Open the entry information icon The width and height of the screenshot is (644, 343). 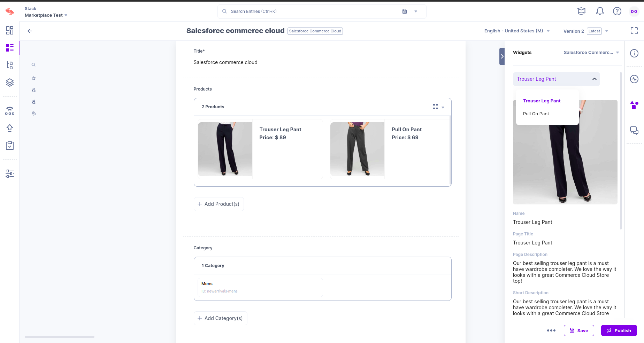[x=634, y=53]
